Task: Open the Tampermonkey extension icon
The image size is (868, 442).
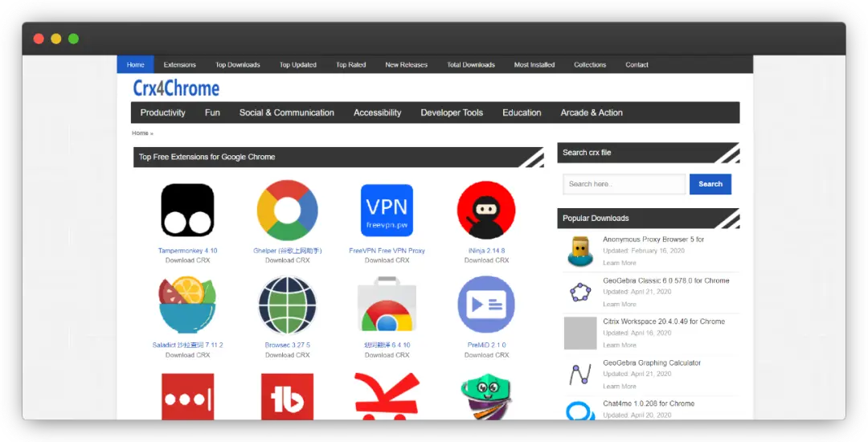Action: 187,211
